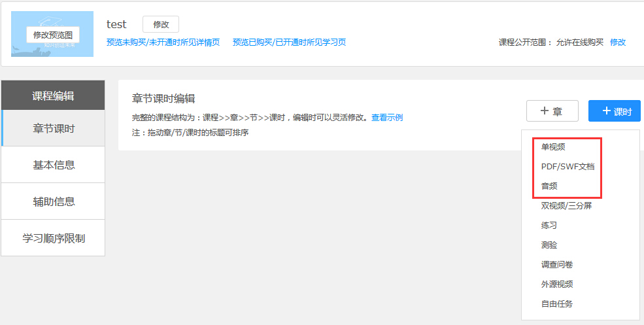Viewport: 644px width, 325px height.
Task: Go to 学习顺序限制 sidebar tab
Action: [54, 238]
